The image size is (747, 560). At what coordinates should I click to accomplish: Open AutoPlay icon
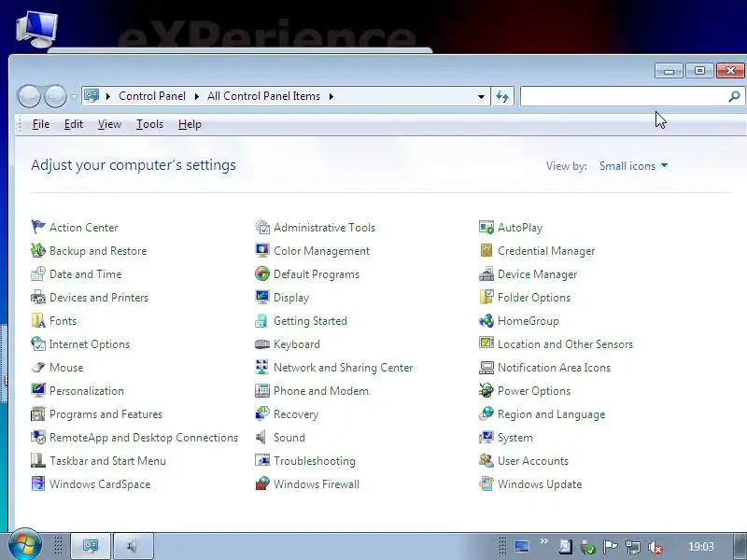click(486, 227)
